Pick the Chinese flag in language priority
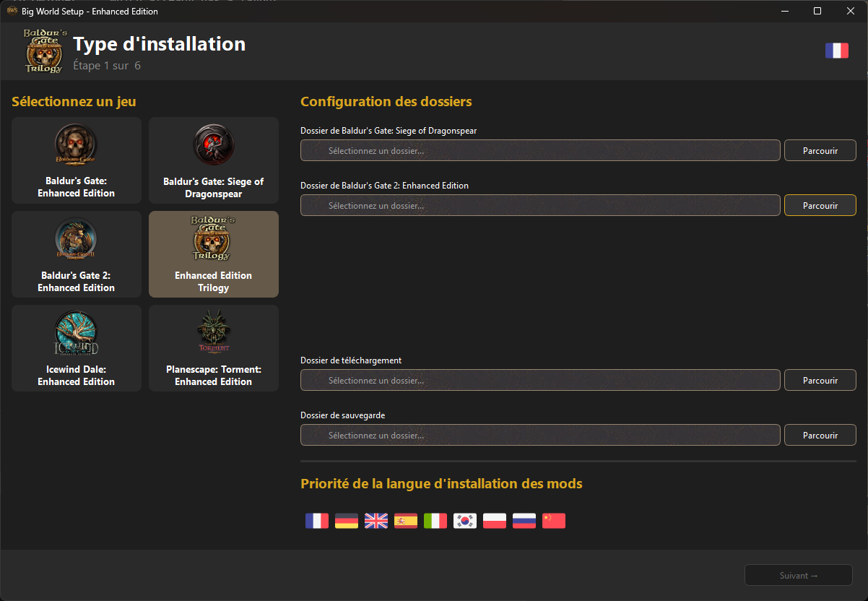This screenshot has width=868, height=601. 554,521
